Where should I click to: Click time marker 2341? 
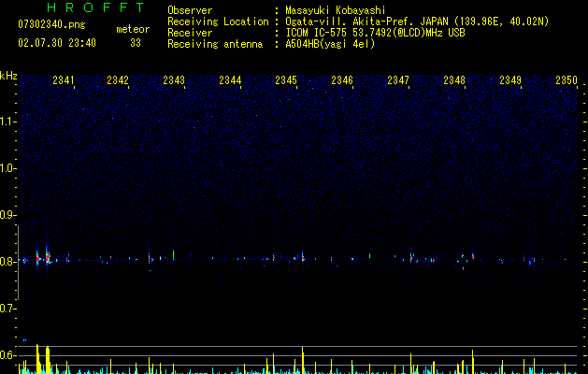(64, 80)
